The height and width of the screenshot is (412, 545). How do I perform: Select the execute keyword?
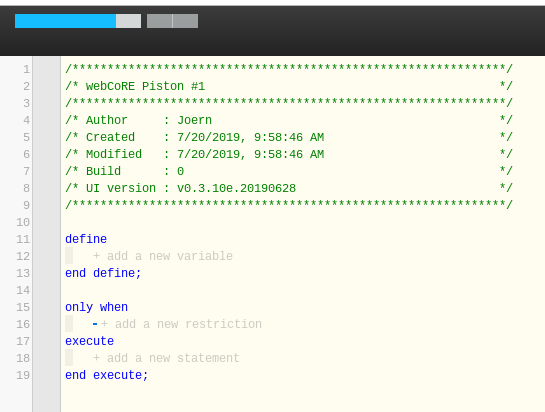[89, 341]
